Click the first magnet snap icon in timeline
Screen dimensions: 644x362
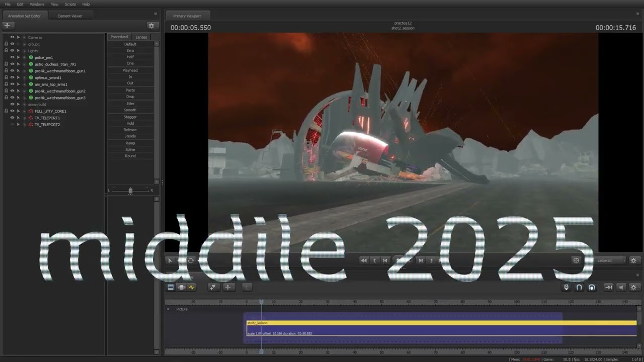[x=579, y=287]
